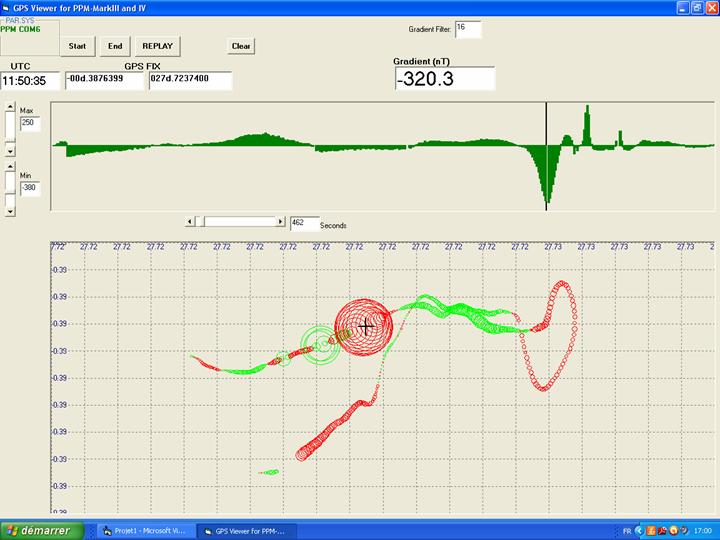Click the GPS latitude field -00d.3876399
This screenshot has width=720, height=540.
point(105,79)
